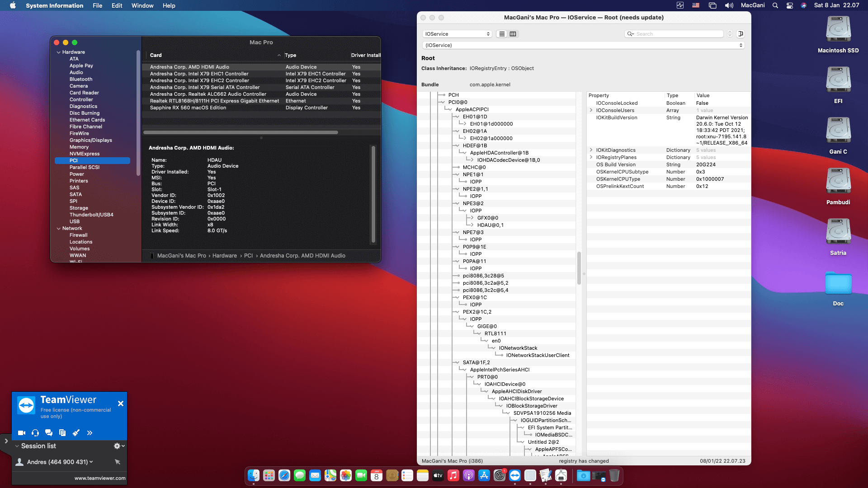Switch IORegistryExplorer to column view
868x488 pixels.
pyautogui.click(x=513, y=33)
